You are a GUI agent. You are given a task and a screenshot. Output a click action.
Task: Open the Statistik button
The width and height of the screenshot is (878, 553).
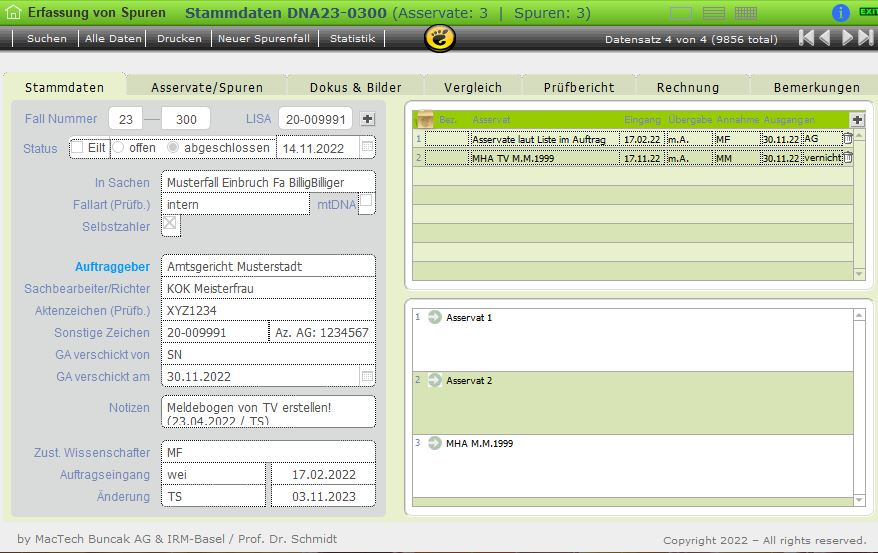click(352, 39)
